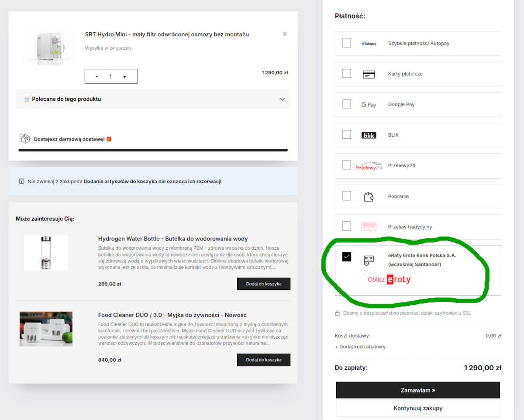Click the free delivery box icon
The height and width of the screenshot is (420, 524).
click(x=24, y=139)
